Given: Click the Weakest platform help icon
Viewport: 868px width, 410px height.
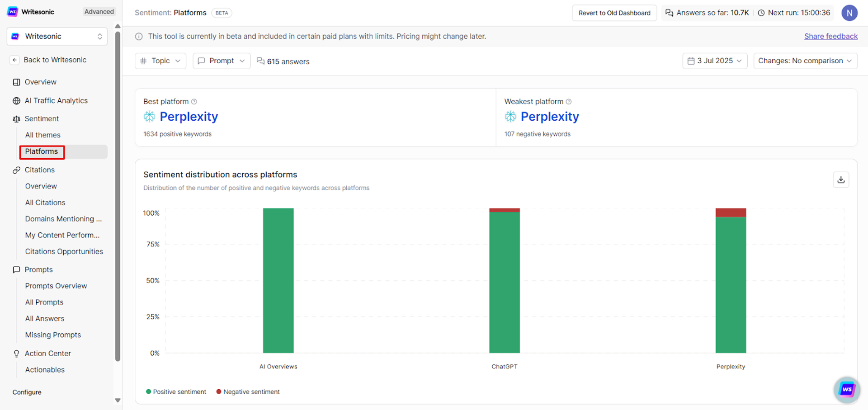Looking at the screenshot, I should (569, 102).
